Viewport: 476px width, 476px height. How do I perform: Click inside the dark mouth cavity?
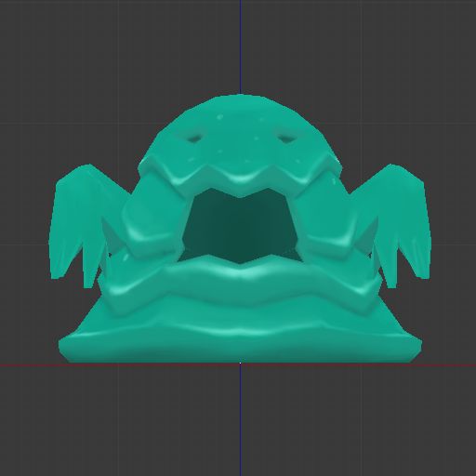pos(239,226)
